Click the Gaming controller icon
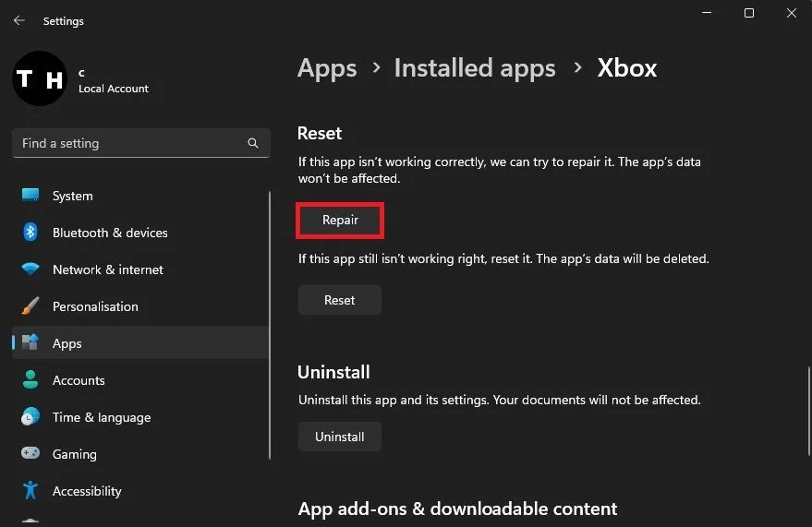The height and width of the screenshot is (527, 812). click(x=30, y=453)
